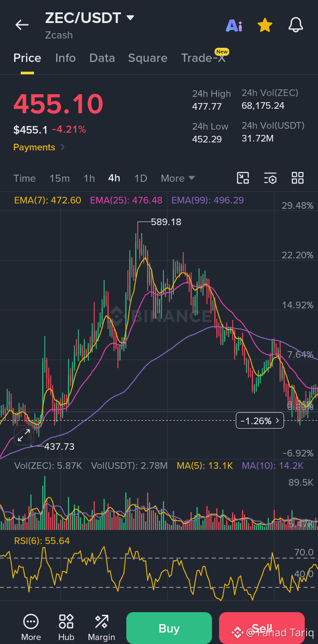Click the 437.73 low price marker
The height and width of the screenshot is (644, 318).
tap(59, 447)
